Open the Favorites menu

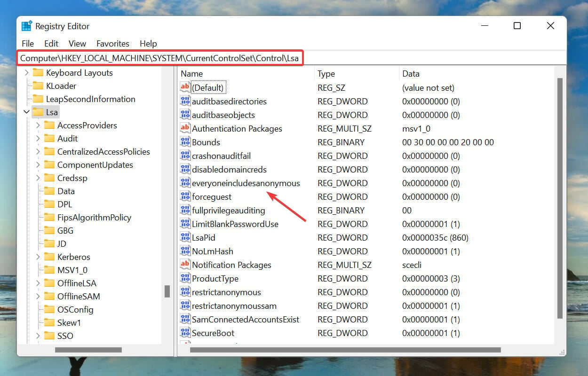(113, 43)
